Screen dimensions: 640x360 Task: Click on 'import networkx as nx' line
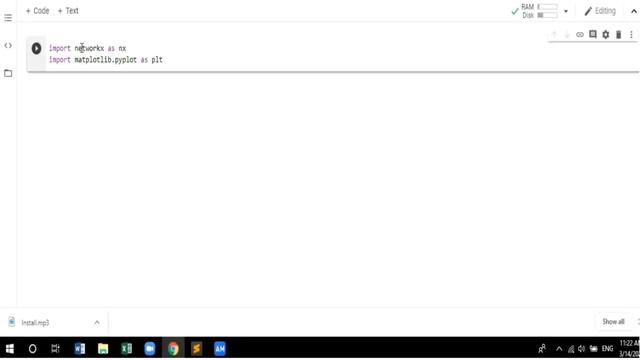click(x=87, y=49)
